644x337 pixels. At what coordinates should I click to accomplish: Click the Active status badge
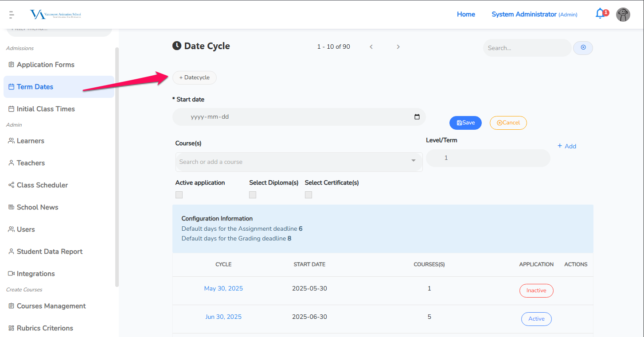536,319
